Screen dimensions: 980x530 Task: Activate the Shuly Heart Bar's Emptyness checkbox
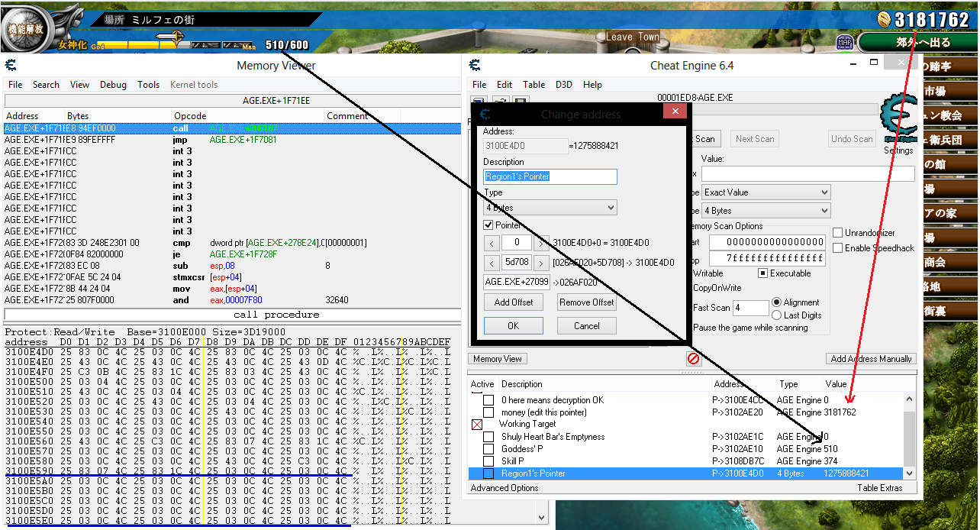click(x=488, y=437)
